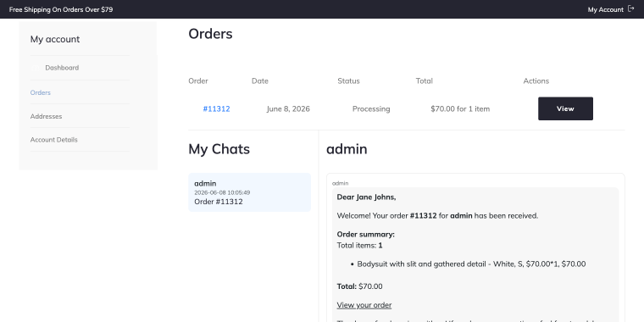Click the Status column header

(x=348, y=80)
